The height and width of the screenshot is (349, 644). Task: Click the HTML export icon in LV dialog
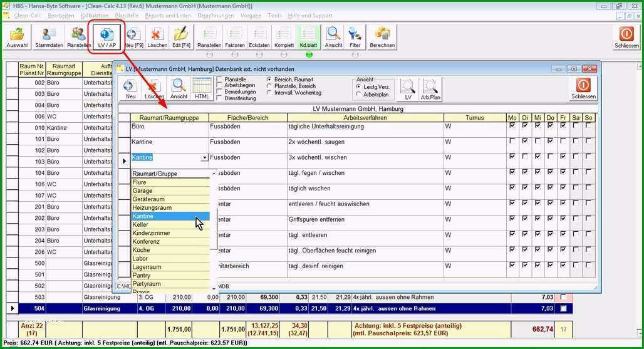point(202,89)
